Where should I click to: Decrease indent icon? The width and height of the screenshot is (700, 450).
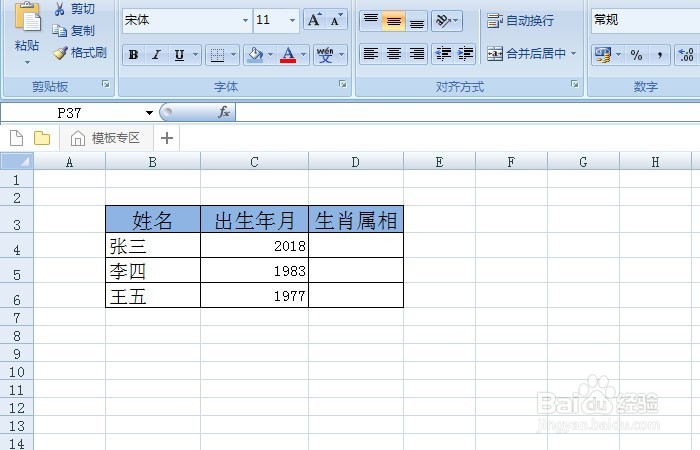click(443, 54)
